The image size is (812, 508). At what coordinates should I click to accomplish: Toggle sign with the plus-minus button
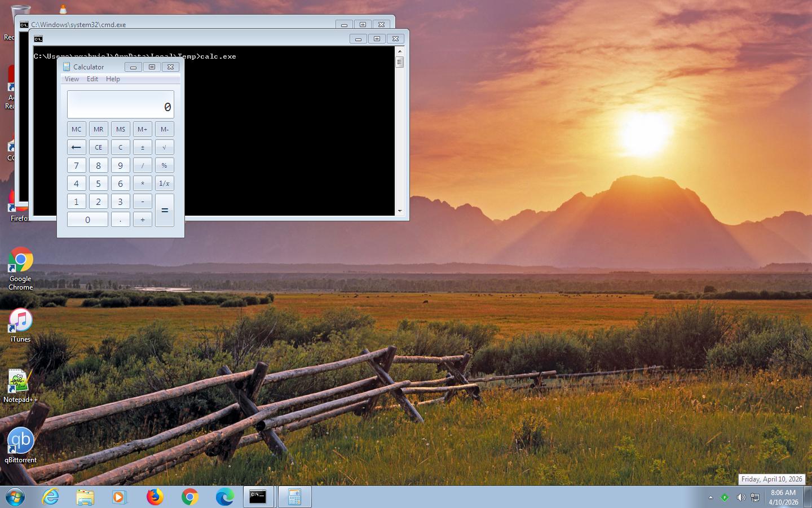[142, 147]
